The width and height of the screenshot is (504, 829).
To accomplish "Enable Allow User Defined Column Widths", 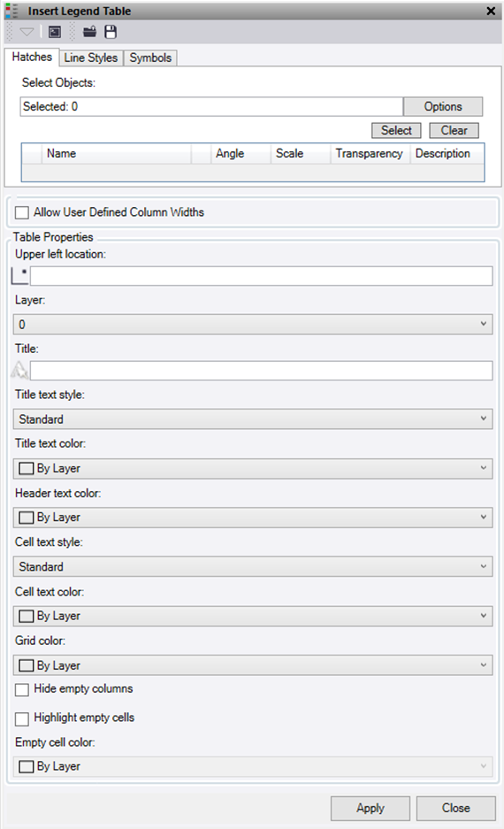I will (21, 212).
